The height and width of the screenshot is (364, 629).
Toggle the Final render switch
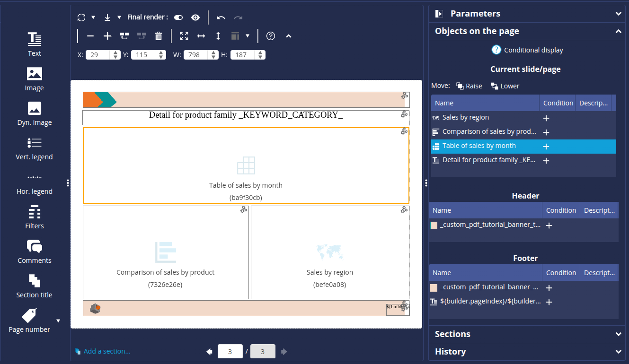[178, 17]
